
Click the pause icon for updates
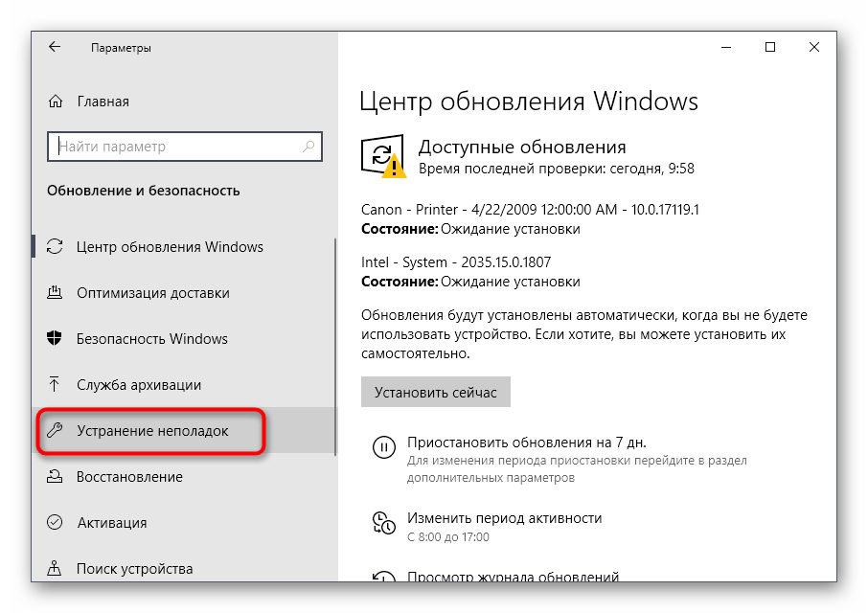(383, 447)
